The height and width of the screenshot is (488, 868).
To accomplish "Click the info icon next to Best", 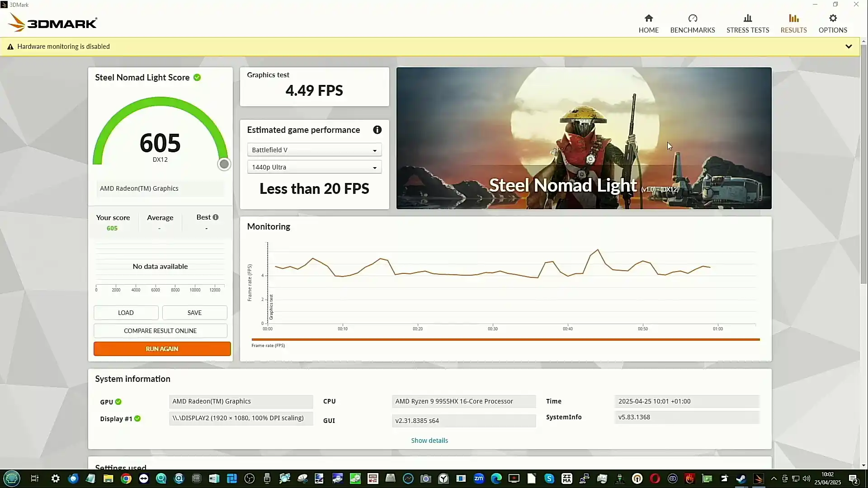I will (x=216, y=217).
